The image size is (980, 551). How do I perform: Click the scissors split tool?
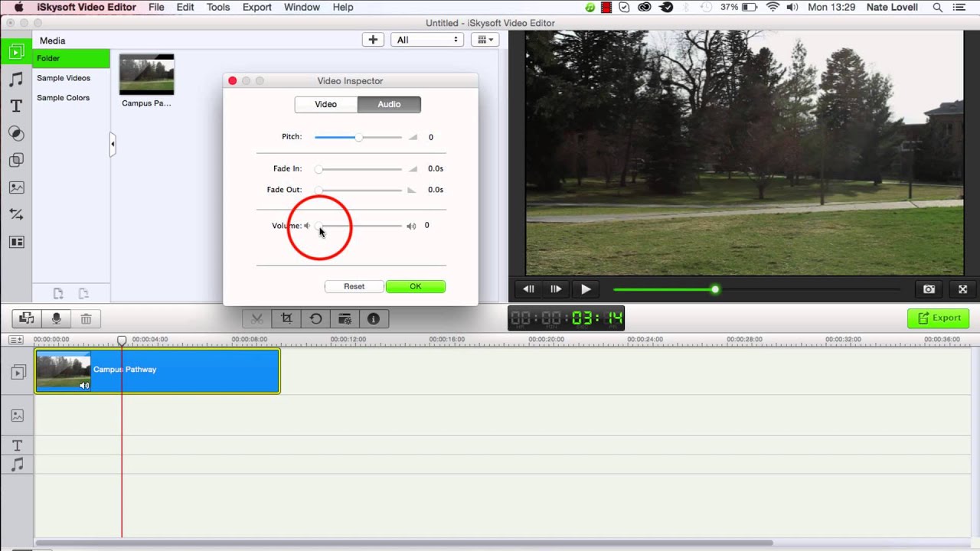click(x=257, y=319)
